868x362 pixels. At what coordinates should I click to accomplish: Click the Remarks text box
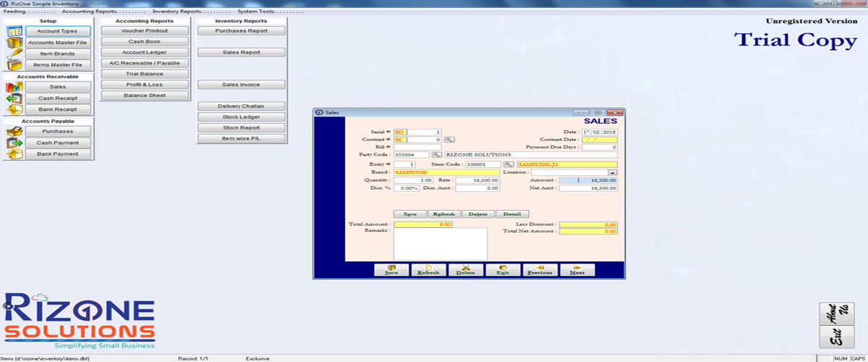pos(441,244)
